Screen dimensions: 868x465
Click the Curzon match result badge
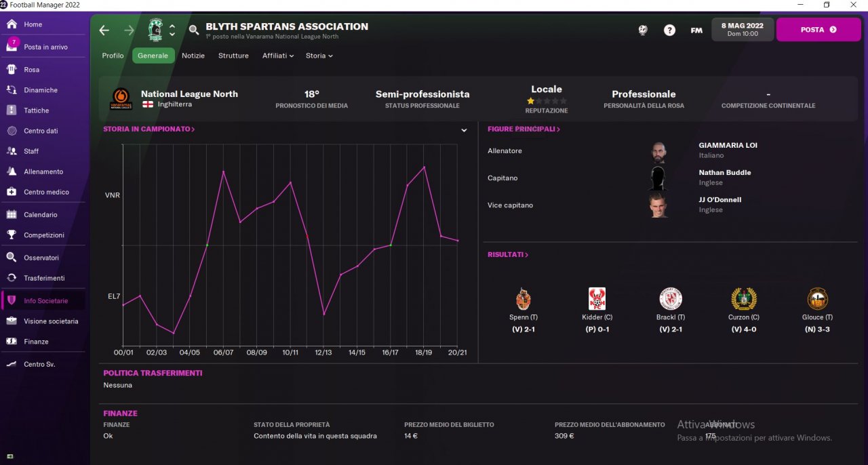click(x=744, y=299)
